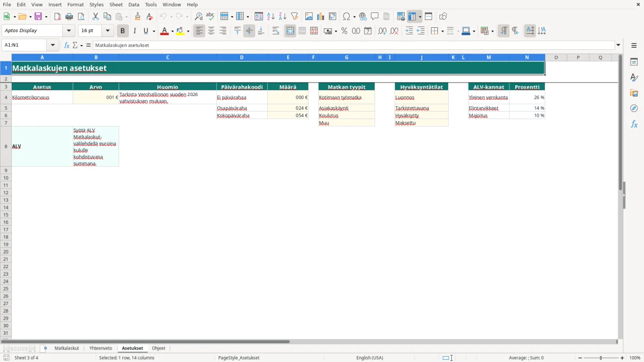The width and height of the screenshot is (644, 362).
Task: Format the cell as percent
Action: click(x=344, y=31)
